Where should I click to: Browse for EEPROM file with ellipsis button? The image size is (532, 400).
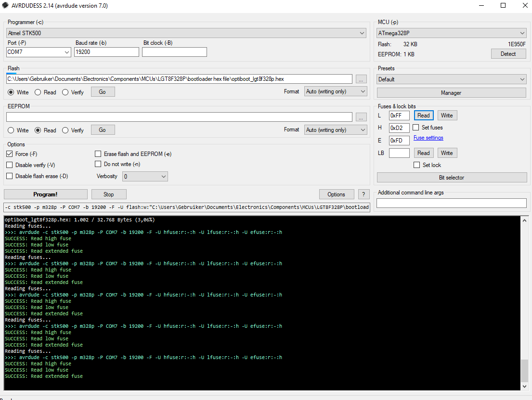(361, 117)
